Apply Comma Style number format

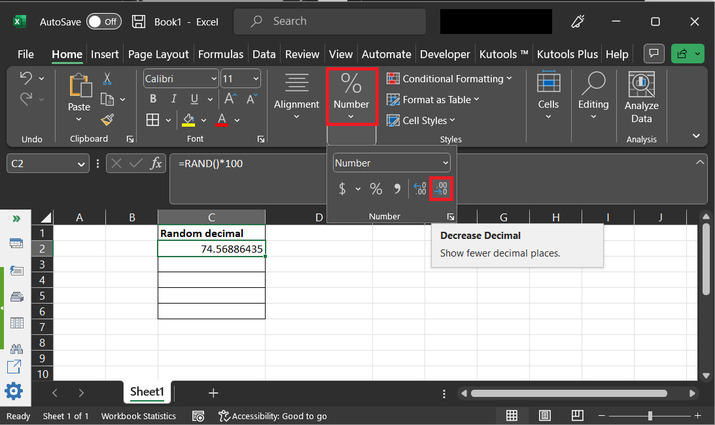[x=397, y=188]
